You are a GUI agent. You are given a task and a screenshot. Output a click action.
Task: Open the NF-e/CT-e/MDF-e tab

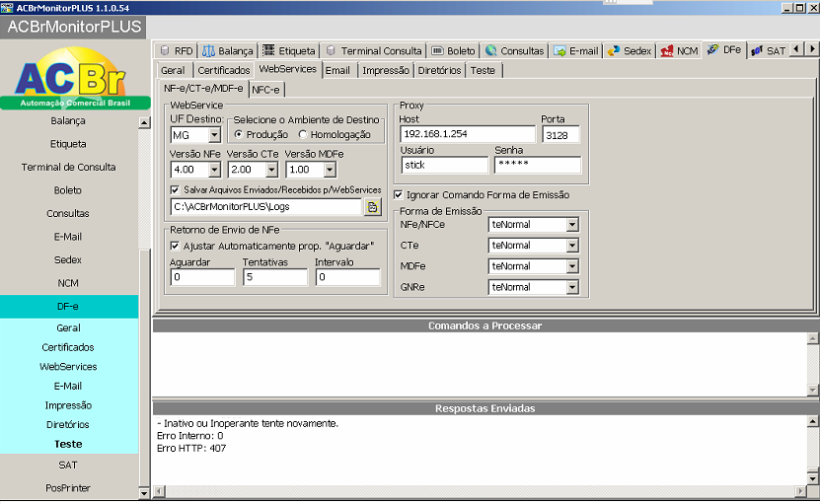(203, 89)
